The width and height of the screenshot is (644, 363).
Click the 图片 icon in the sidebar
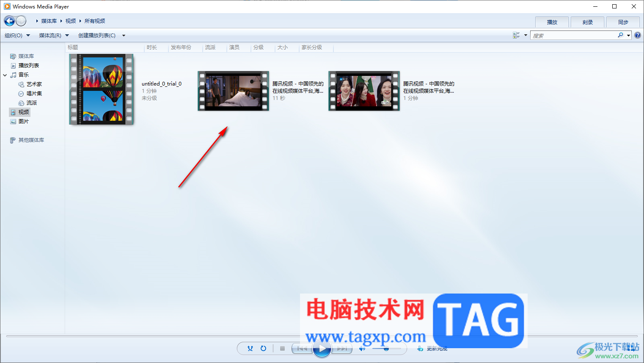[x=13, y=122]
